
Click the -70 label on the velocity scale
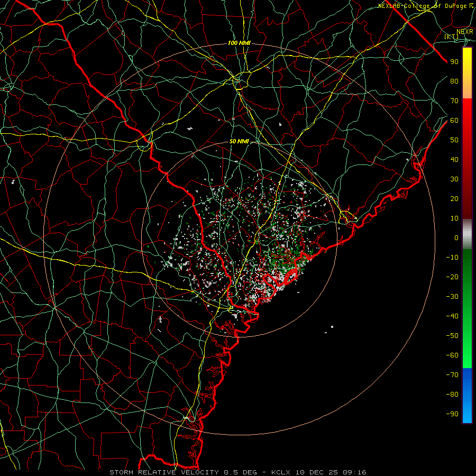coord(452,375)
